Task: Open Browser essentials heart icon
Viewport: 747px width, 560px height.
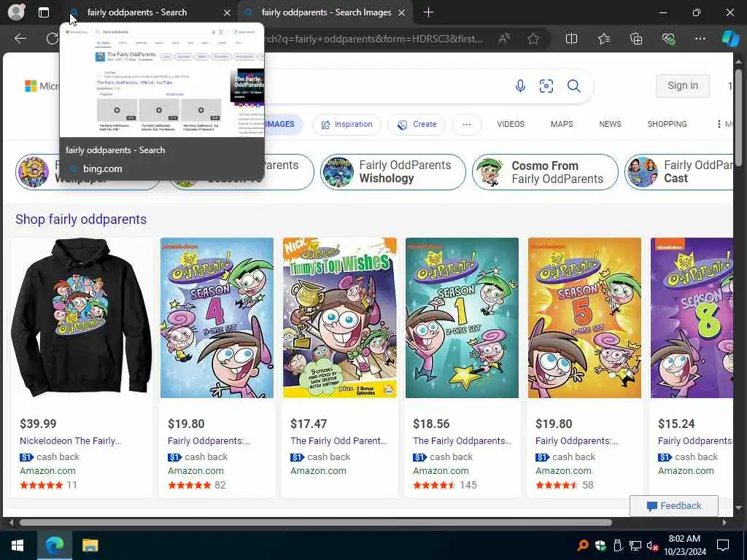Action: [x=668, y=39]
